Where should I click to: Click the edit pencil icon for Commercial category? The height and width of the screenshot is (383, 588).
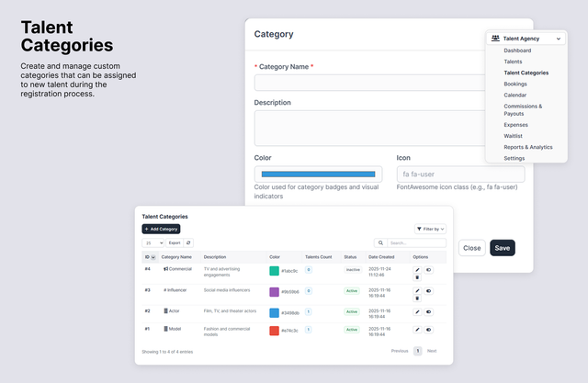pos(417,270)
